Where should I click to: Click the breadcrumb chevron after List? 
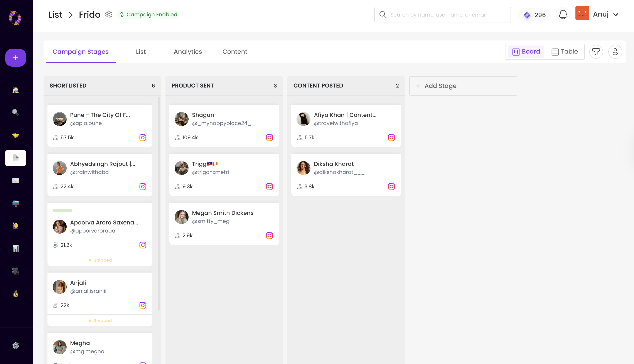[x=71, y=15]
